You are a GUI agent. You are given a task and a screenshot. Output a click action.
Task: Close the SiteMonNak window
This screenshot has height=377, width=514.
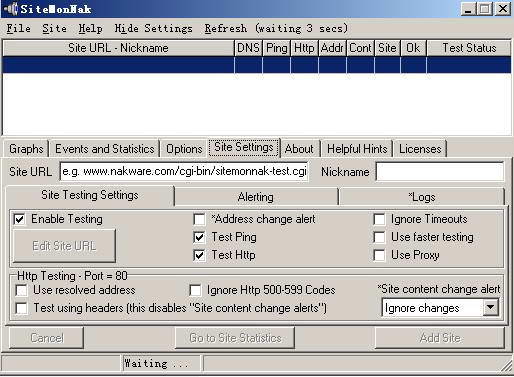pos(503,9)
